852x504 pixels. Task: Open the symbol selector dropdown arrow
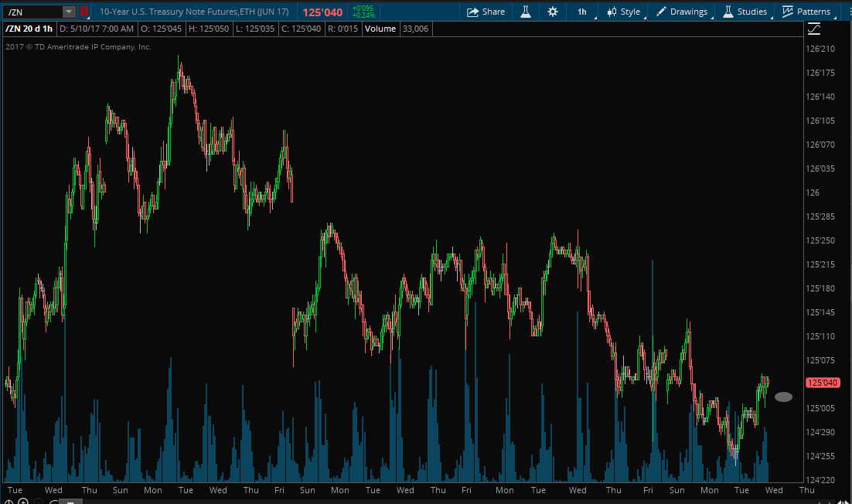69,12
